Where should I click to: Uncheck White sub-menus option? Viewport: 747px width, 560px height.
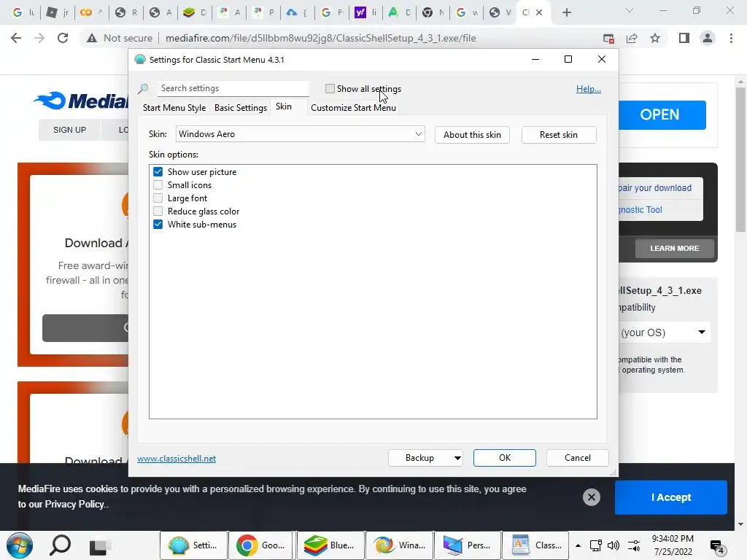point(158,225)
